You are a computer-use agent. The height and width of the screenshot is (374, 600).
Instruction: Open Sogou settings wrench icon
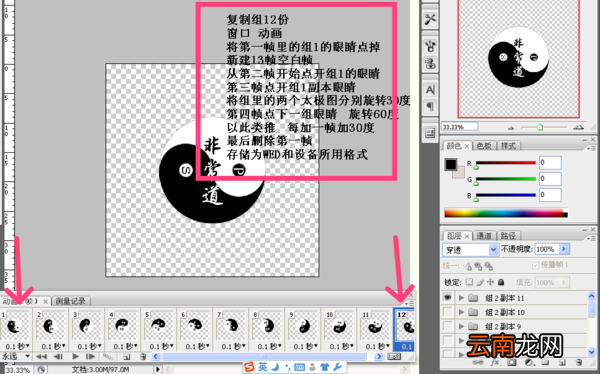[x=338, y=368]
